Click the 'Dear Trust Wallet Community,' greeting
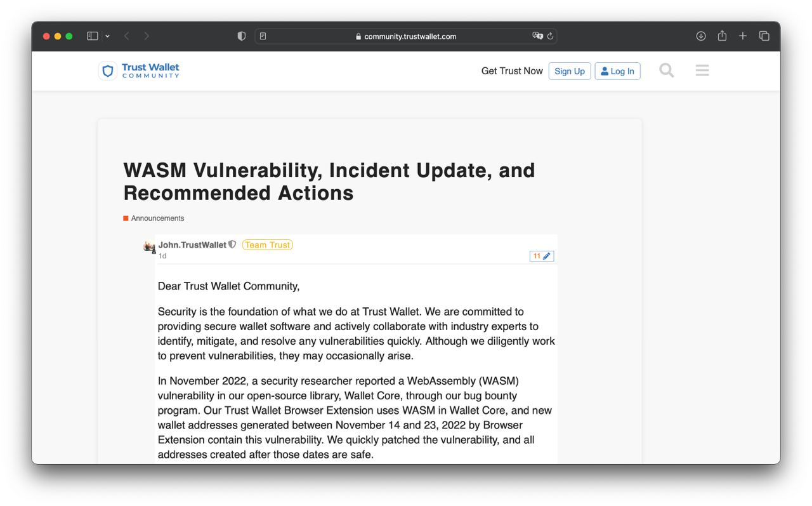Image resolution: width=812 pixels, height=506 pixels. point(228,286)
